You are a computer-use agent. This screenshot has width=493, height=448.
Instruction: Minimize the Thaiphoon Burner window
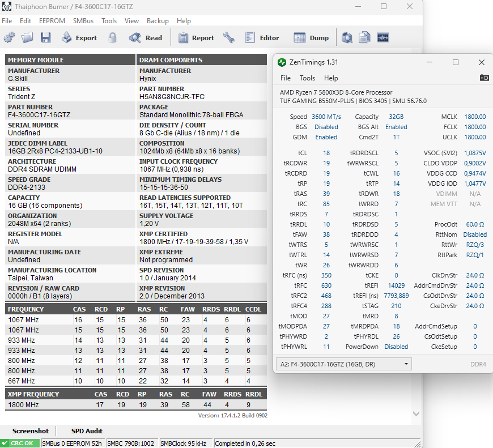point(358,6)
